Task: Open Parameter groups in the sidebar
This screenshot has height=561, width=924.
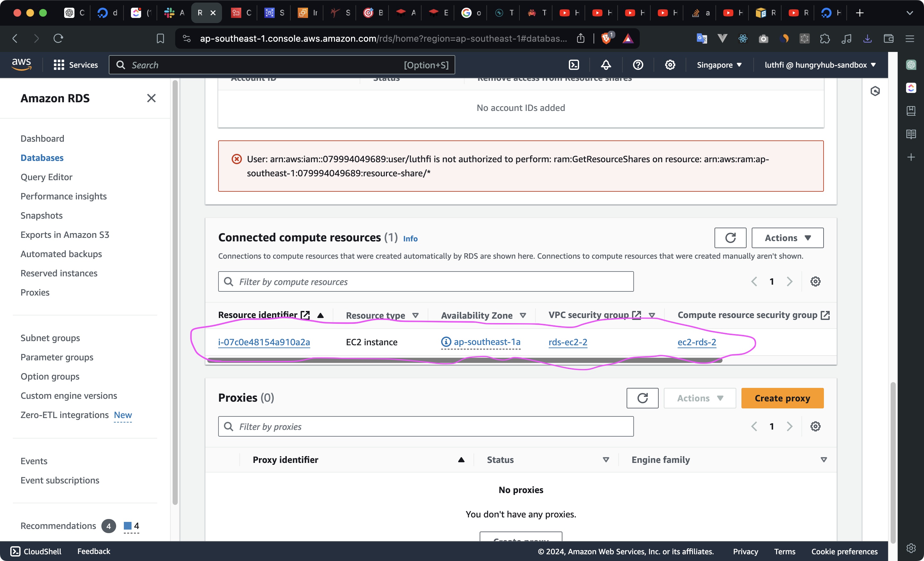Action: coord(56,357)
